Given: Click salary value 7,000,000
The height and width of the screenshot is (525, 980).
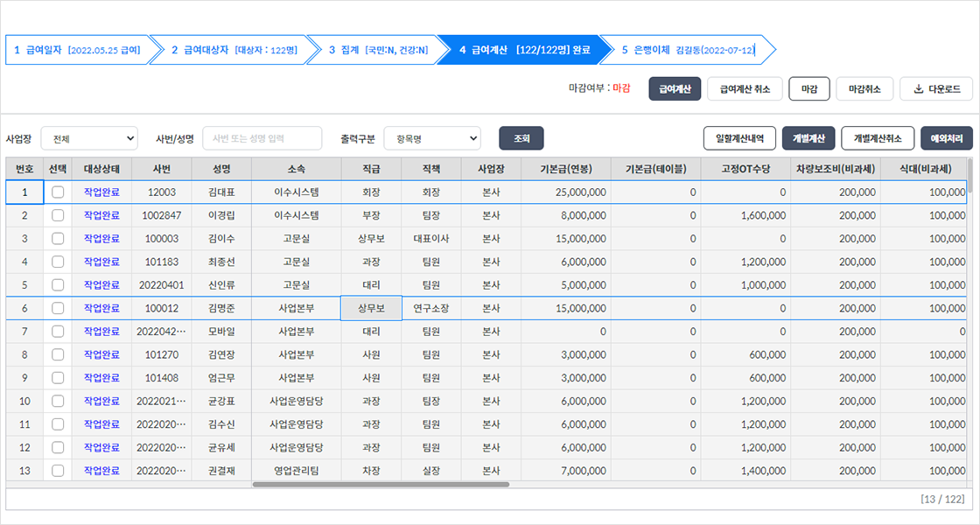Looking at the screenshot, I should (x=583, y=471).
